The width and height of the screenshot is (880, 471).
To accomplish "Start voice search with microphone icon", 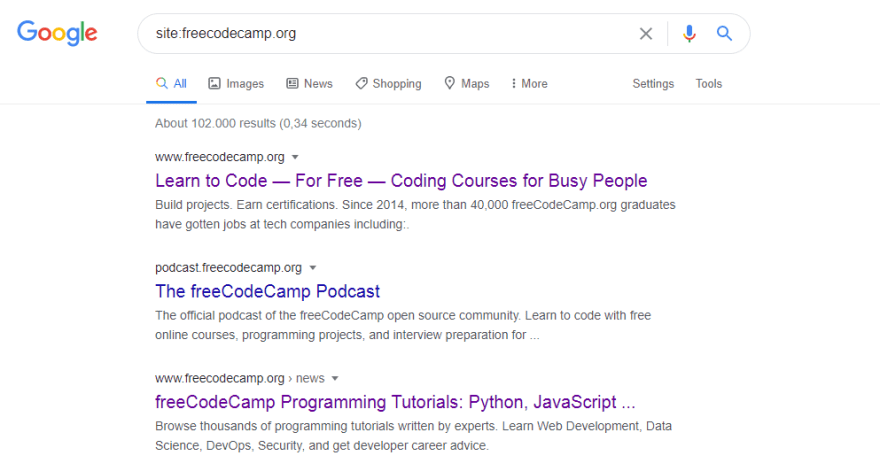I will click(x=689, y=34).
